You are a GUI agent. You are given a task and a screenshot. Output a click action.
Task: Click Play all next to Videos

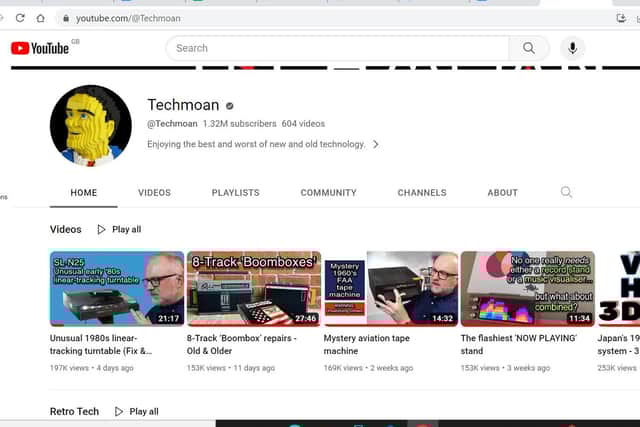pos(127,229)
